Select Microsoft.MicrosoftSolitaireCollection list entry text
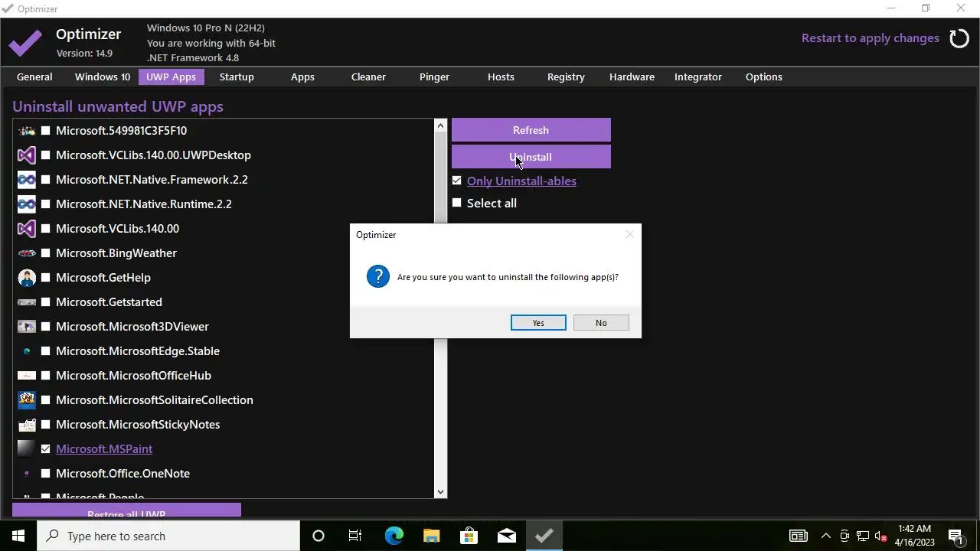Image resolution: width=980 pixels, height=551 pixels. [x=155, y=400]
